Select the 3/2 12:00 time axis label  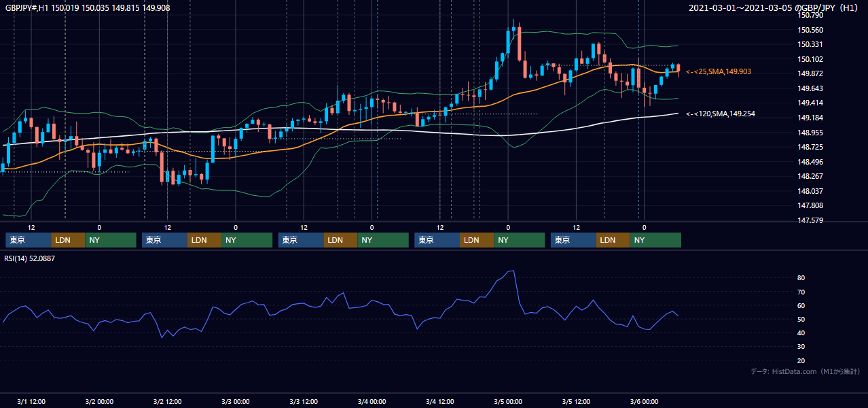pyautogui.click(x=167, y=402)
